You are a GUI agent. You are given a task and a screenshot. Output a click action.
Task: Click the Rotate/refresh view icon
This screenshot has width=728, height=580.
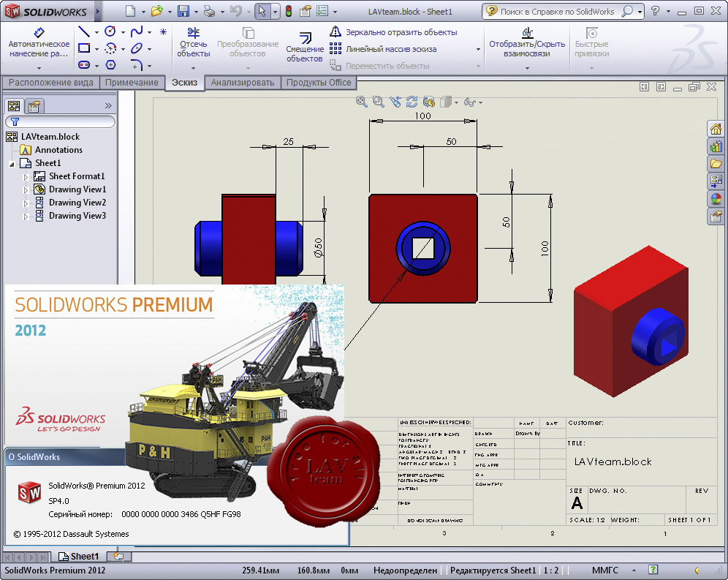coord(412,102)
